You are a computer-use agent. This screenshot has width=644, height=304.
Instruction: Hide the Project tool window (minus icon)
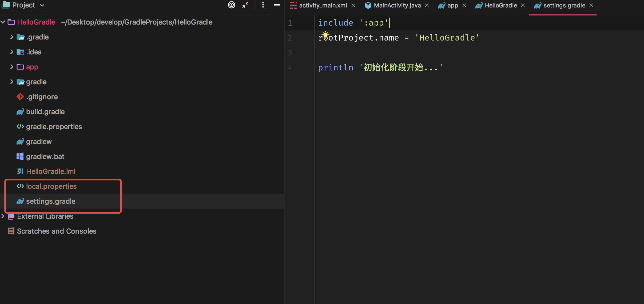click(277, 5)
